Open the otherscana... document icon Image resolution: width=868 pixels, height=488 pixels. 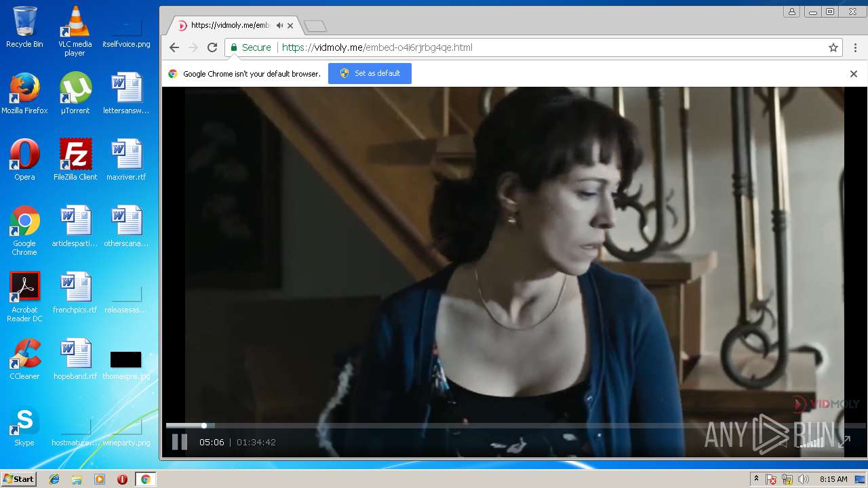click(126, 226)
